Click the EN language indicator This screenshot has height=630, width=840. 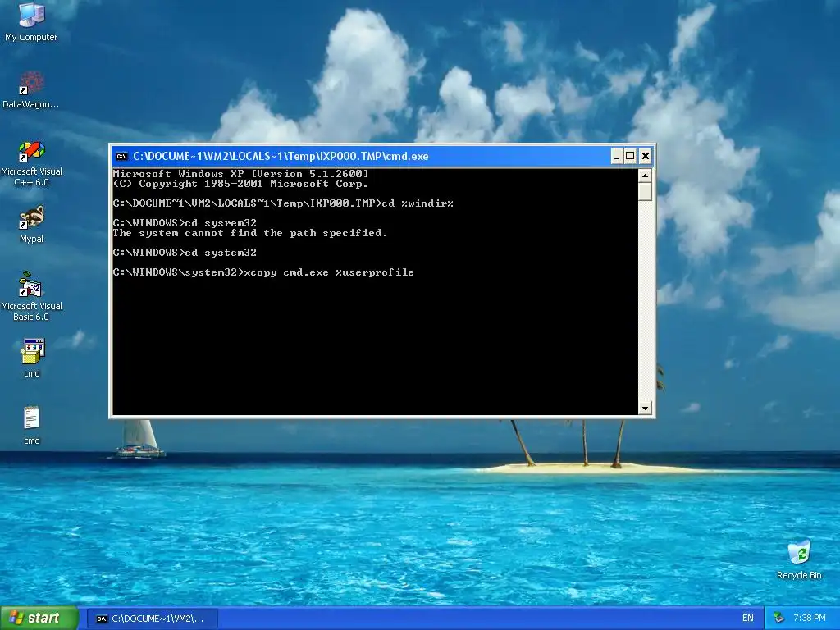click(748, 619)
